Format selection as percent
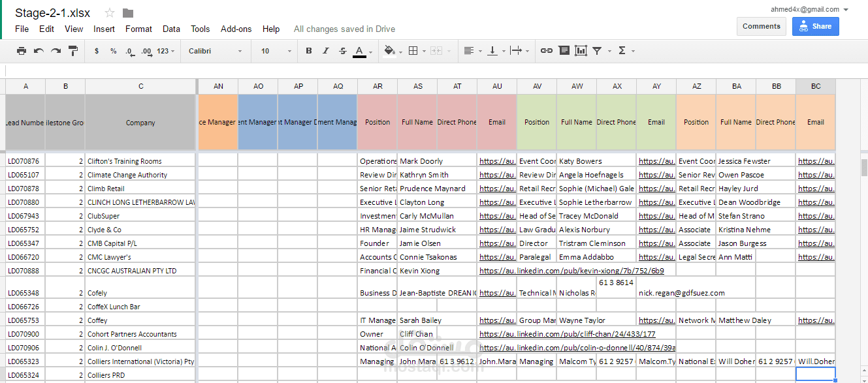Viewport: 868px width, 383px height. pyautogui.click(x=113, y=51)
